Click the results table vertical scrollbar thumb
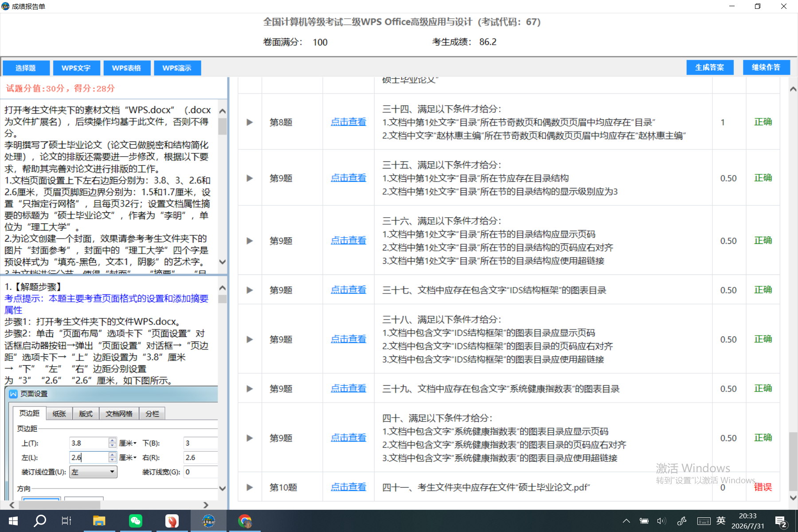This screenshot has width=798, height=532. [793, 461]
